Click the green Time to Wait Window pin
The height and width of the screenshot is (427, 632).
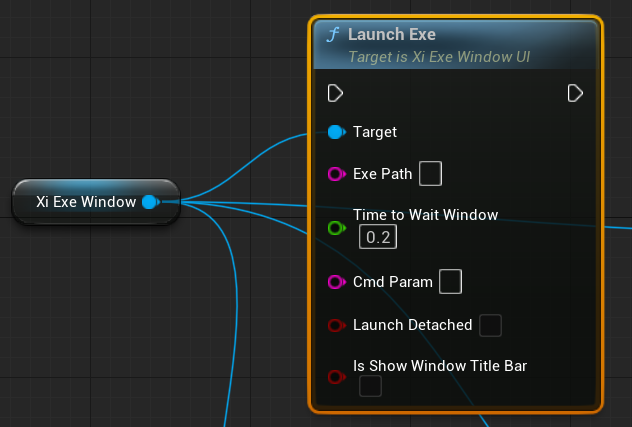tap(337, 228)
